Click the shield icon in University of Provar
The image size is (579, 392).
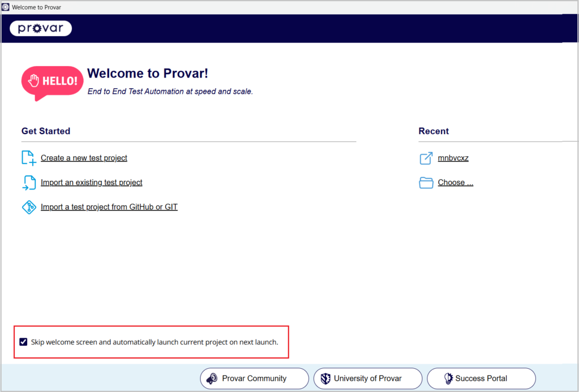[x=325, y=378]
